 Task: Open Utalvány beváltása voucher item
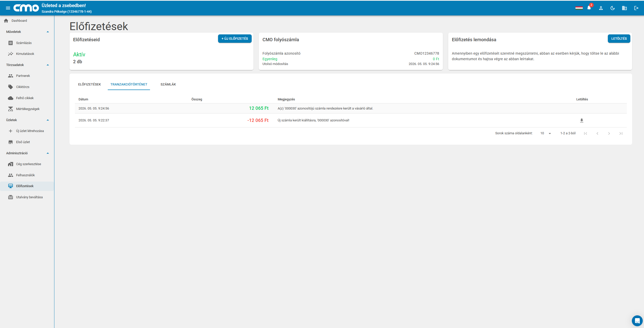[x=27, y=197]
